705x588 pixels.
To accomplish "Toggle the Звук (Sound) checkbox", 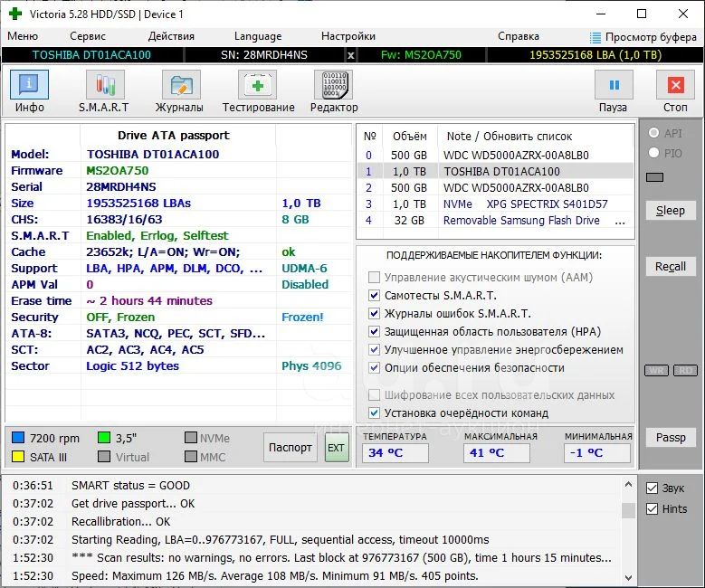I will click(x=652, y=488).
